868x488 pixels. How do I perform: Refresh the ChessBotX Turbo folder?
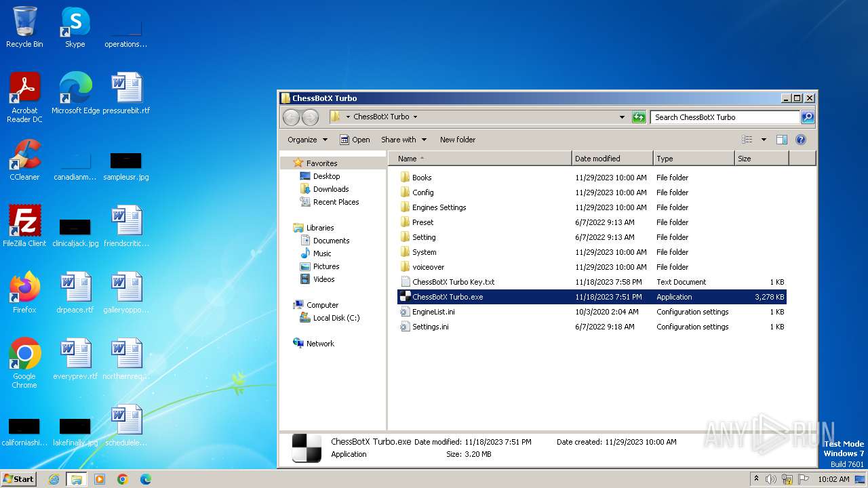click(639, 117)
